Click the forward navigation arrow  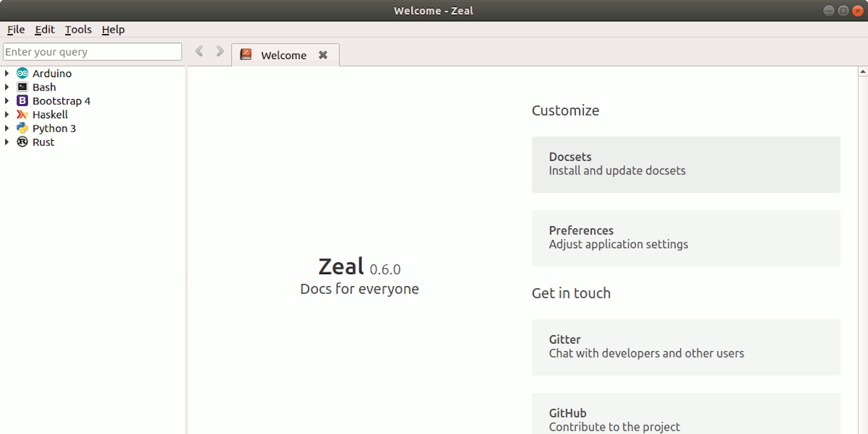point(220,51)
